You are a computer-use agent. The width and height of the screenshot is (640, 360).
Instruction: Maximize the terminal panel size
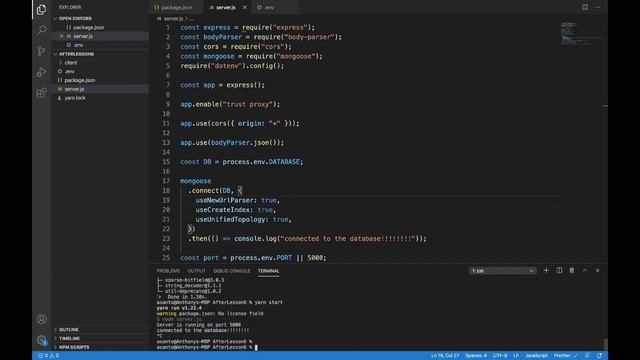tap(584, 270)
